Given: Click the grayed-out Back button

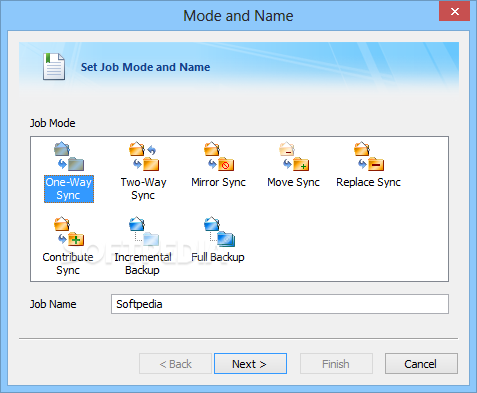Looking at the screenshot, I should pyautogui.click(x=175, y=364).
